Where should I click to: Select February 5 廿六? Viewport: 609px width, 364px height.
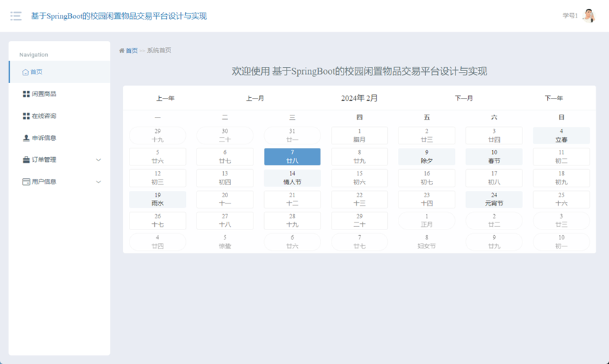158,156
